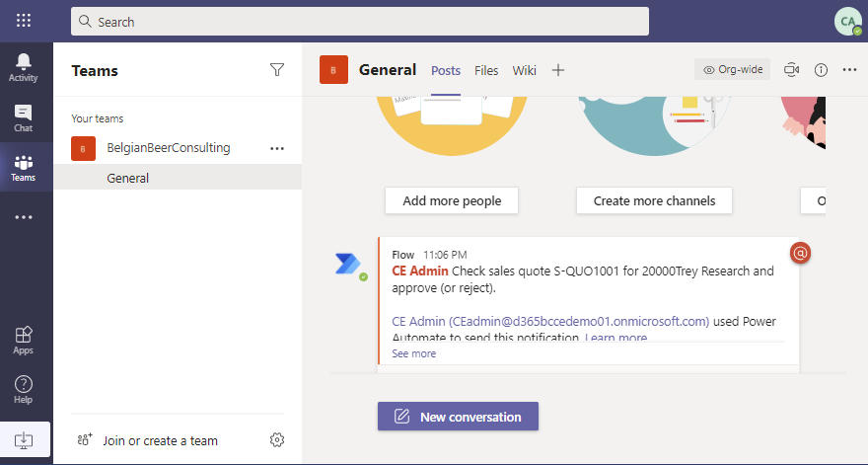Open more options for BelgianBeerConsulting

click(277, 148)
